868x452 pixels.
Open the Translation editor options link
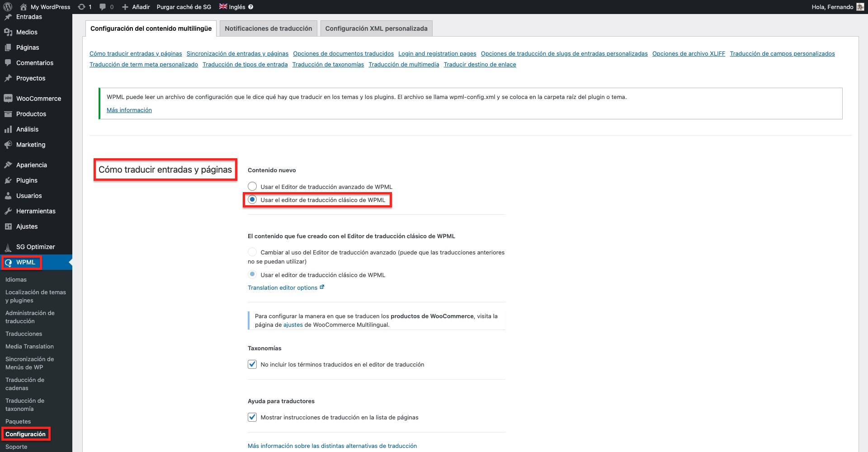coord(283,287)
